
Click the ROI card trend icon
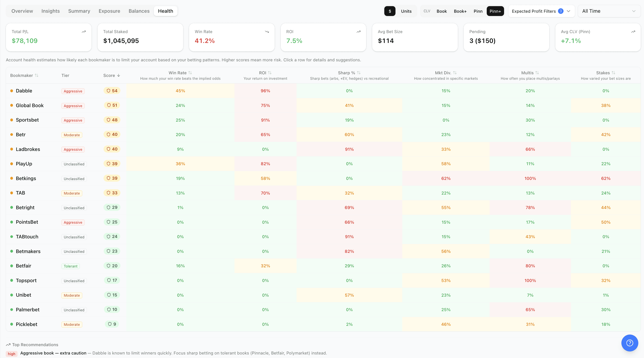point(358,32)
